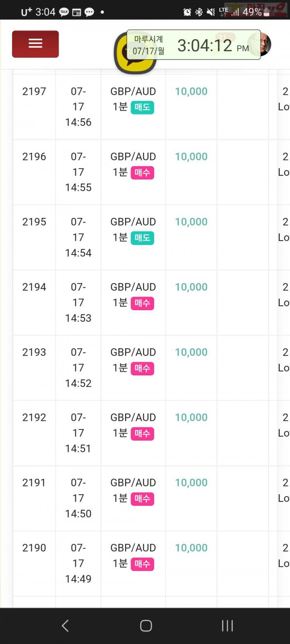
Task: Click the 매도 badge in row 2197
Action: point(142,107)
